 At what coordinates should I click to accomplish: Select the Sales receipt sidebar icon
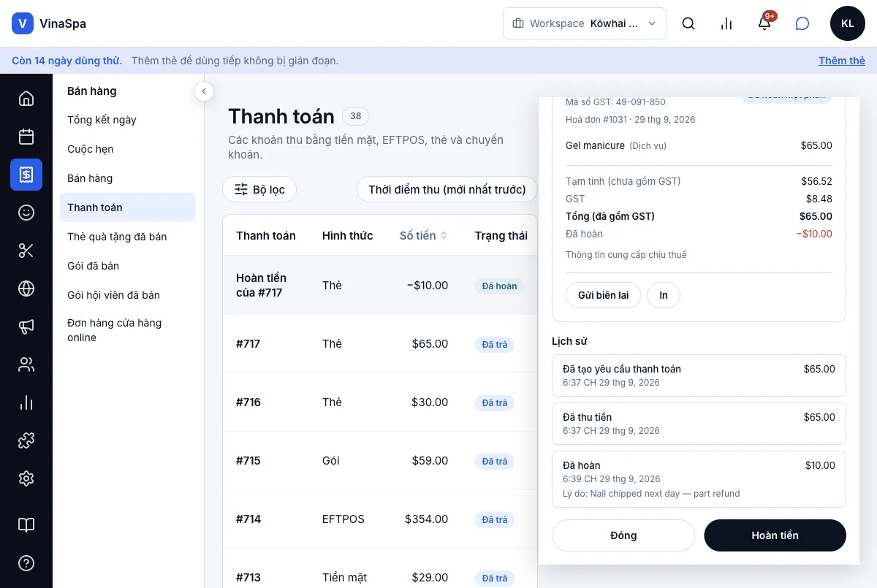click(26, 175)
